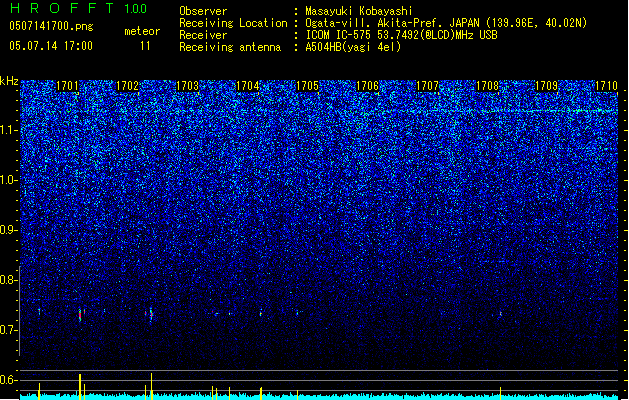The image size is (629, 400).
Task: Click the 'Receiving Location' label
Action: click(233, 23)
